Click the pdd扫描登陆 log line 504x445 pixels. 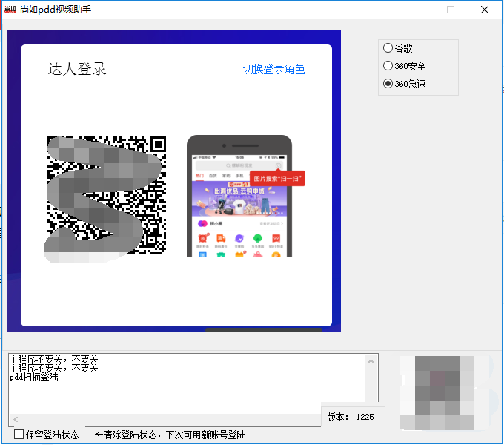click(x=34, y=377)
